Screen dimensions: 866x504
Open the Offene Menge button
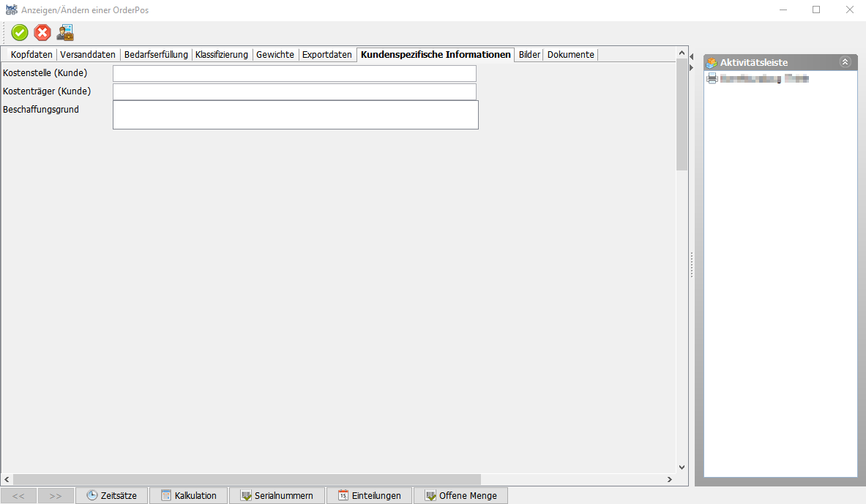(460, 495)
